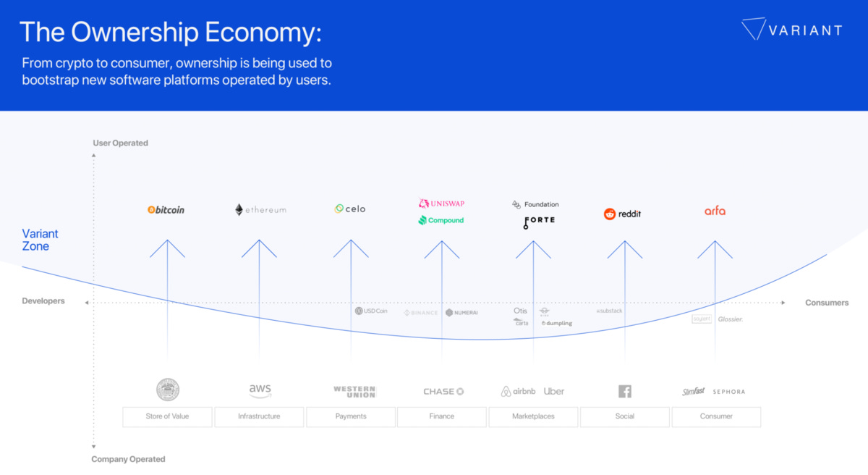The height and width of the screenshot is (475, 868).
Task: Click the AWS logo
Action: (260, 391)
